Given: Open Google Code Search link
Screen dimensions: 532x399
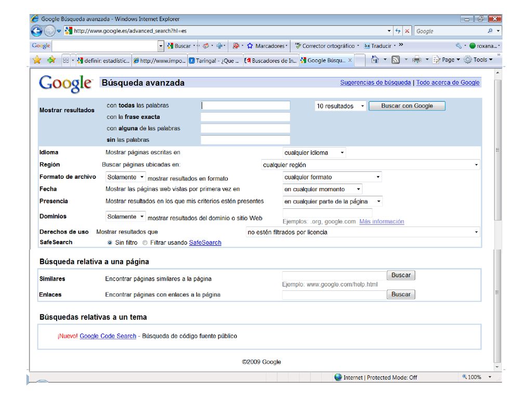Looking at the screenshot, I should [108, 336].
